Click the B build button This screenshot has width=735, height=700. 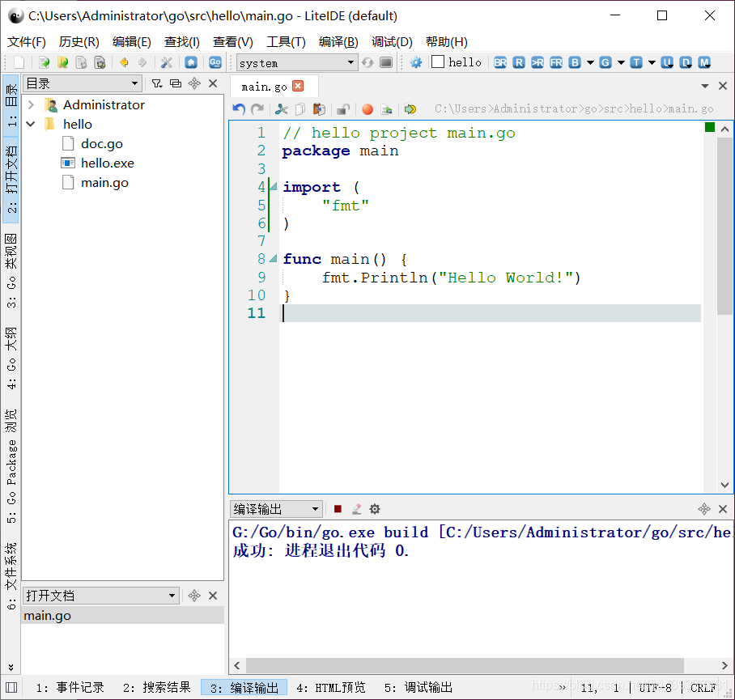pos(575,62)
